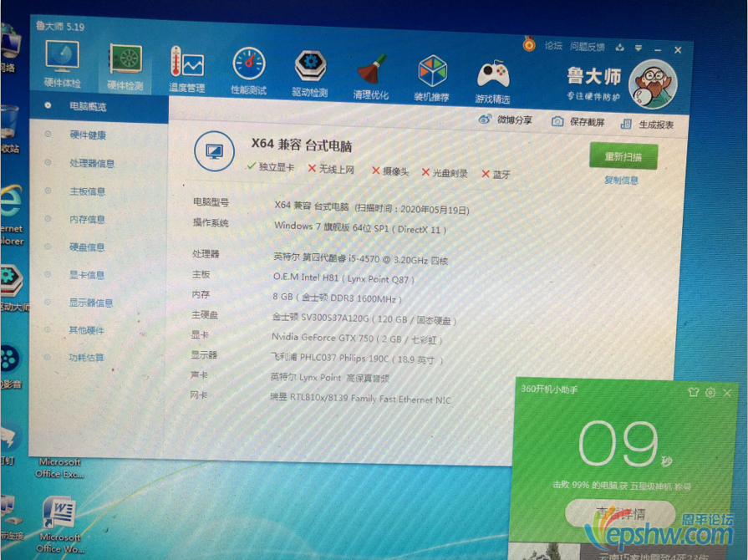Select the Internet Explorer desktop icon
748x560 pixels.
pyautogui.click(x=12, y=215)
